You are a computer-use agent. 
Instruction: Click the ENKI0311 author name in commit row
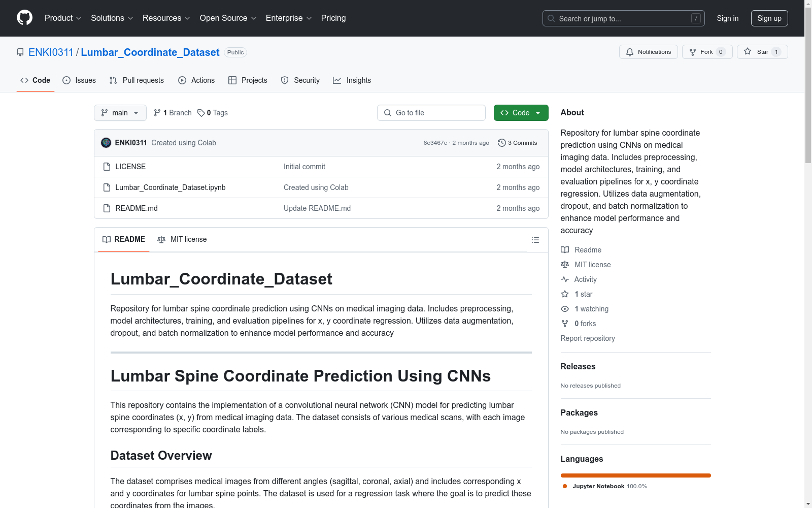tap(131, 143)
